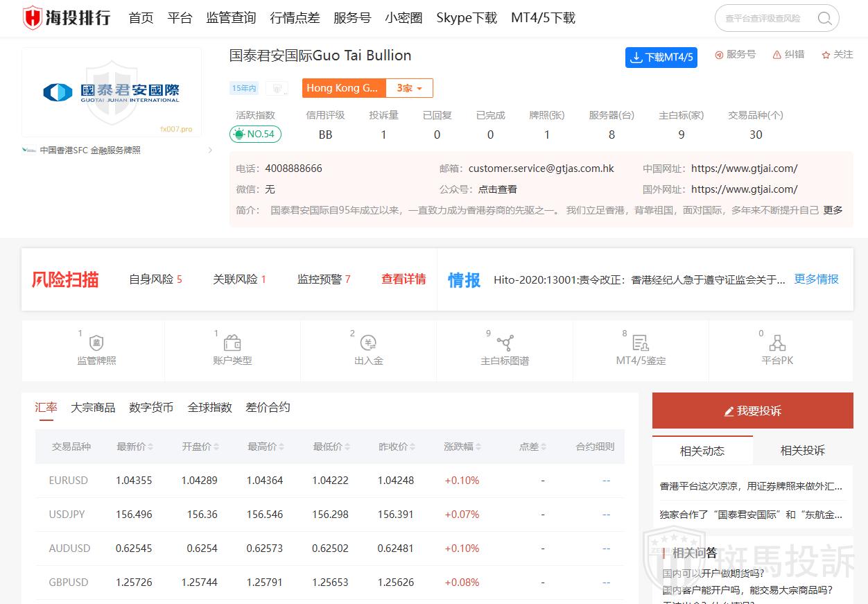This screenshot has width=868, height=604.
Task: Click the 纠错 error report icon
Action: (777, 55)
